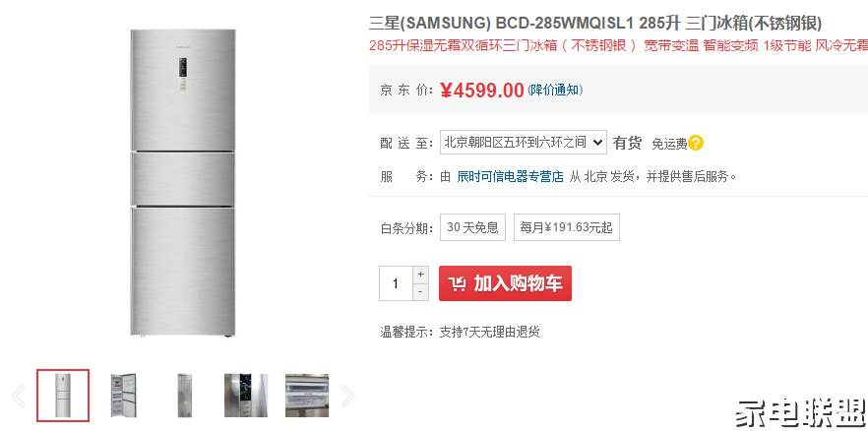Decrease quantity with minus stepper

coord(421,292)
